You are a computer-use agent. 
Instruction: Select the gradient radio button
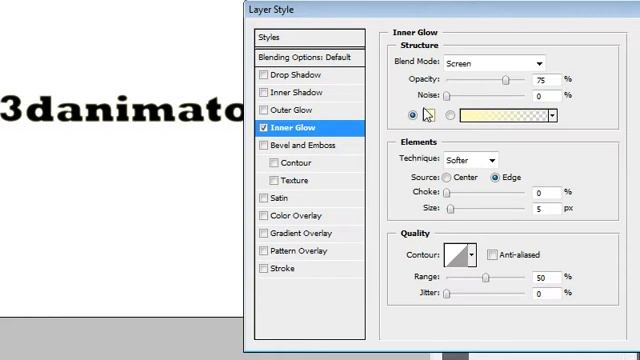450,115
